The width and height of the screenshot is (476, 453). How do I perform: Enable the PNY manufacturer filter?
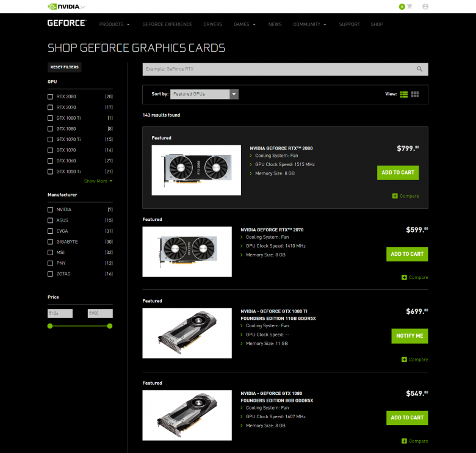51,263
